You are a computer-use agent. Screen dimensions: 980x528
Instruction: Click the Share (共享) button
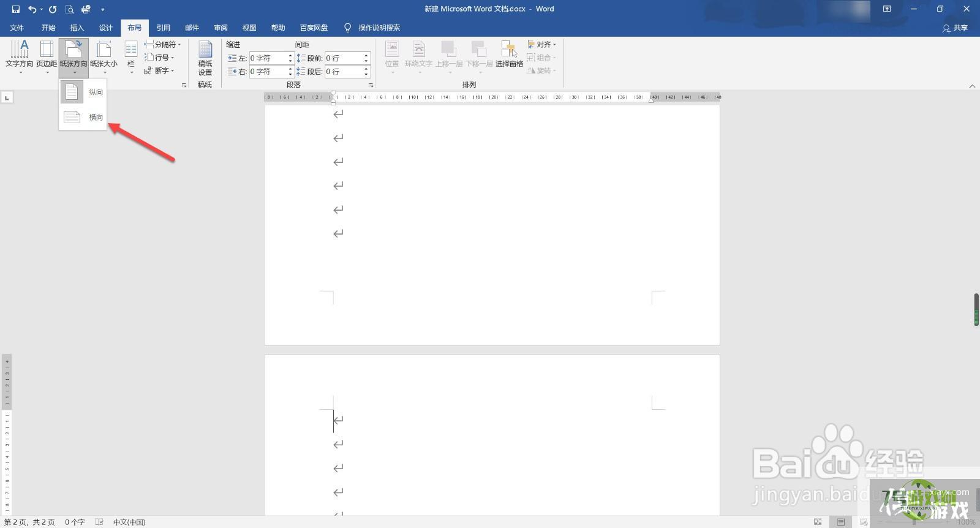956,28
